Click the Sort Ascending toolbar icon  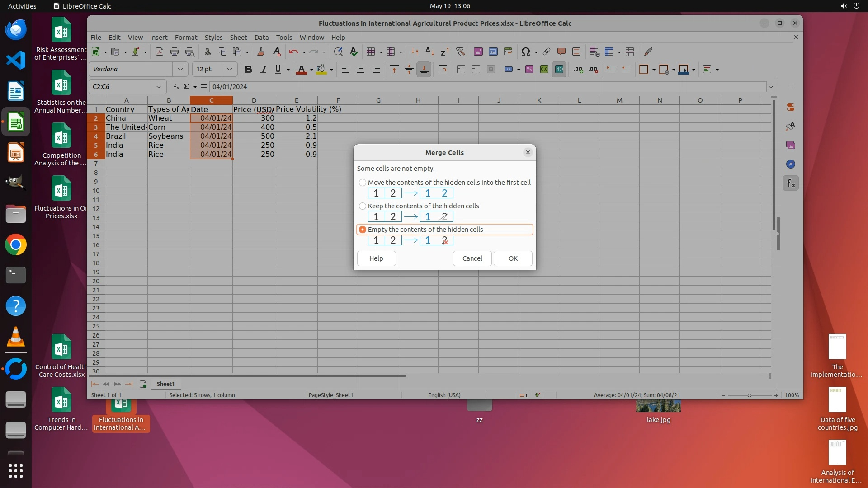coord(429,52)
